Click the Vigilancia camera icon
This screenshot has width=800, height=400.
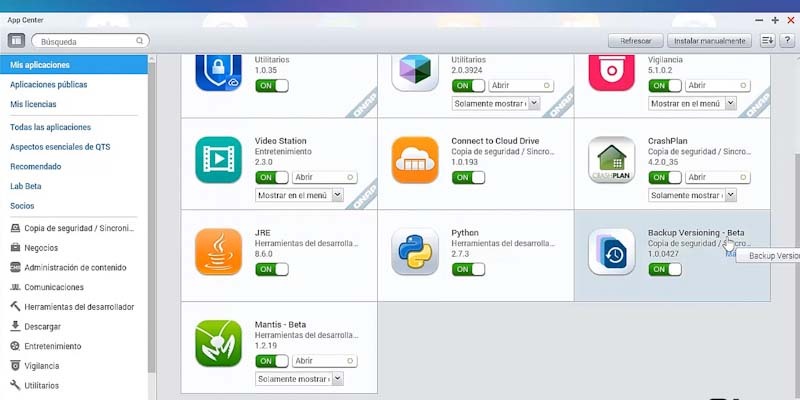[15, 366]
